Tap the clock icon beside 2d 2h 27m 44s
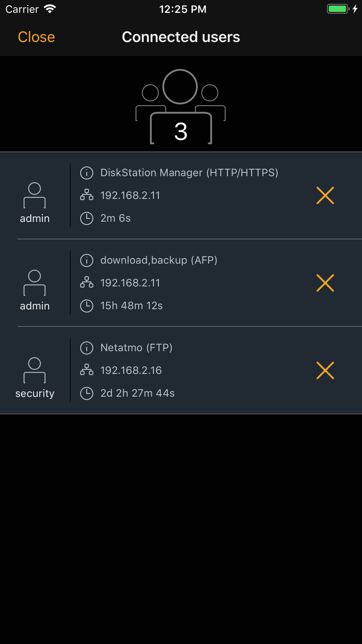This screenshot has height=644, width=362. [87, 393]
